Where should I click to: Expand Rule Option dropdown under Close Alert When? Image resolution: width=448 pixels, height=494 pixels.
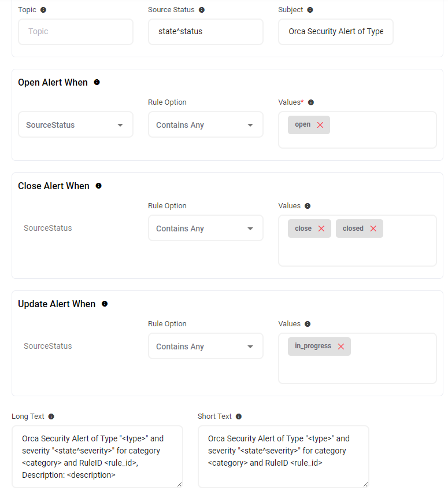pos(205,228)
